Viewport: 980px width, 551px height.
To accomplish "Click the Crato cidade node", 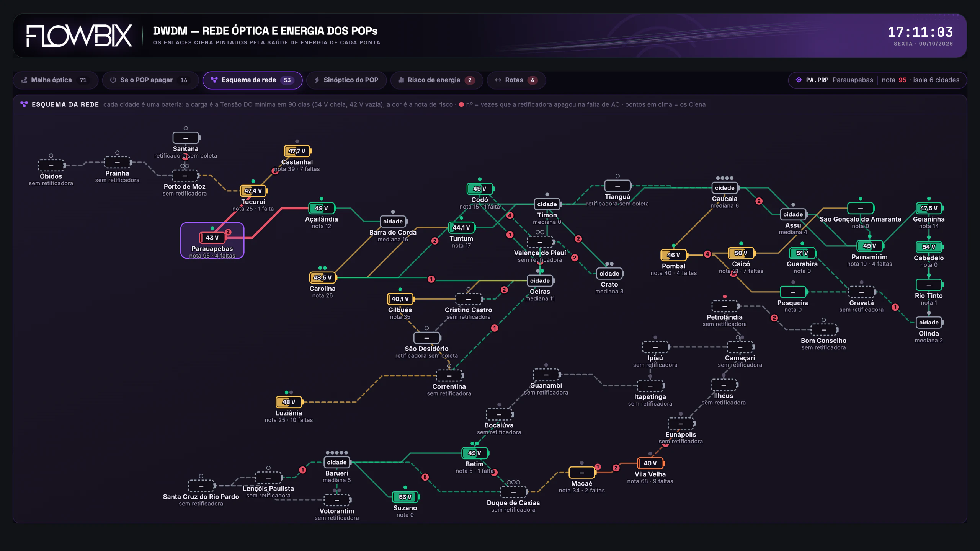I will [x=609, y=274].
